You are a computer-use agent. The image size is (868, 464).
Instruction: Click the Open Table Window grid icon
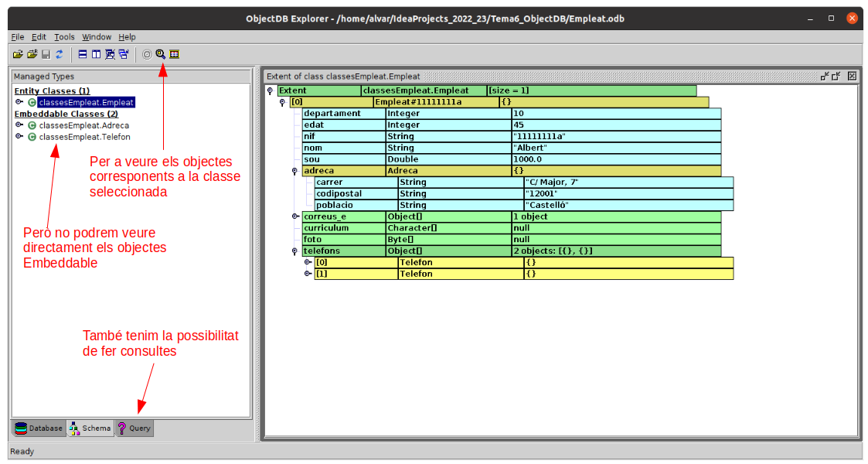[174, 54]
